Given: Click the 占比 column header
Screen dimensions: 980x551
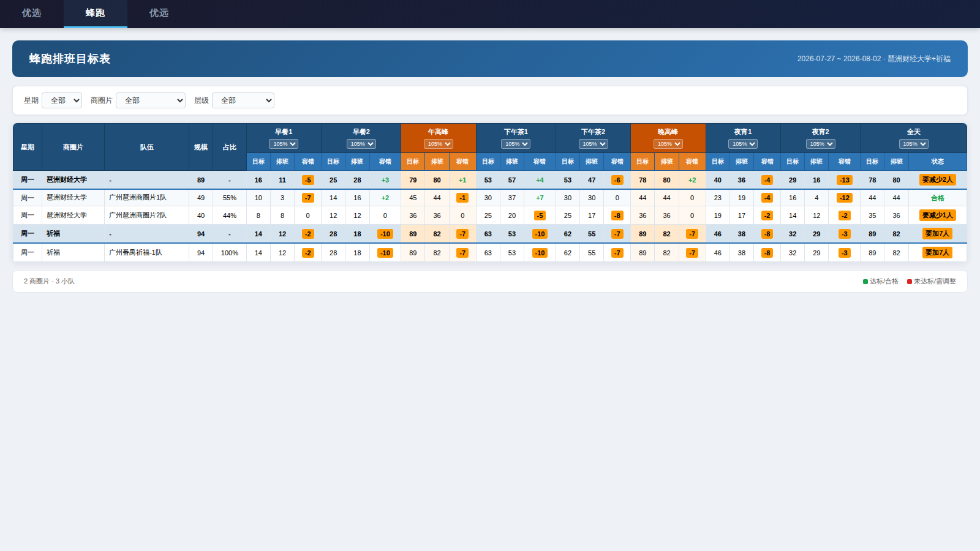Looking at the screenshot, I should [x=230, y=147].
